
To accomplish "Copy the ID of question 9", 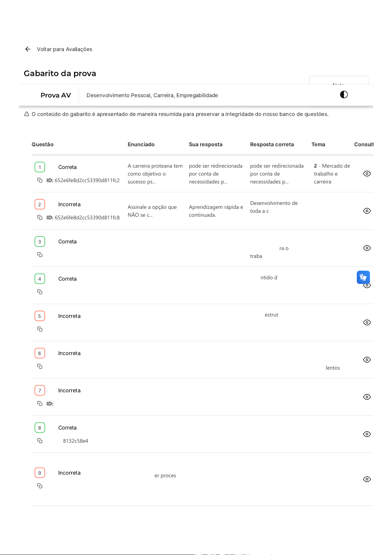I will point(40,486).
